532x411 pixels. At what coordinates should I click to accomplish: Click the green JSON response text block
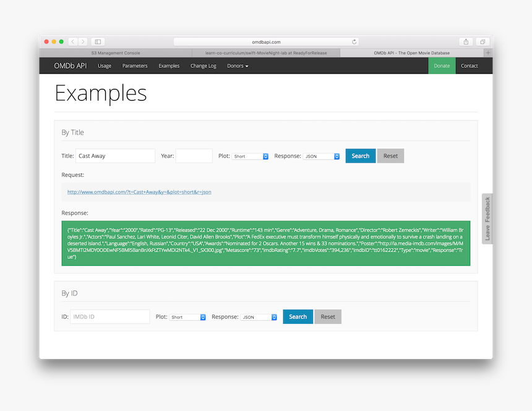tap(266, 243)
